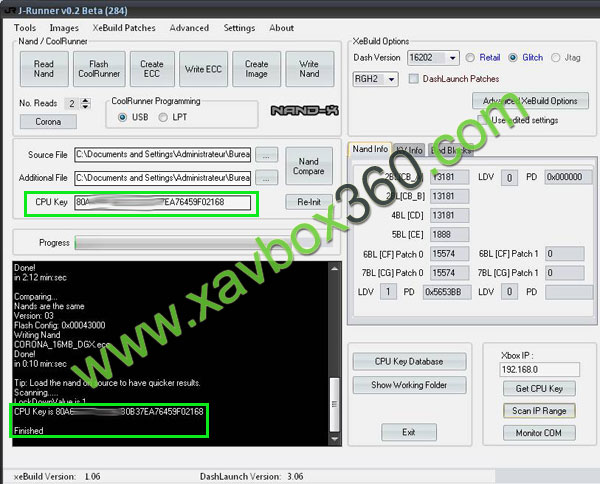Click the CPU Key input field

163,202
